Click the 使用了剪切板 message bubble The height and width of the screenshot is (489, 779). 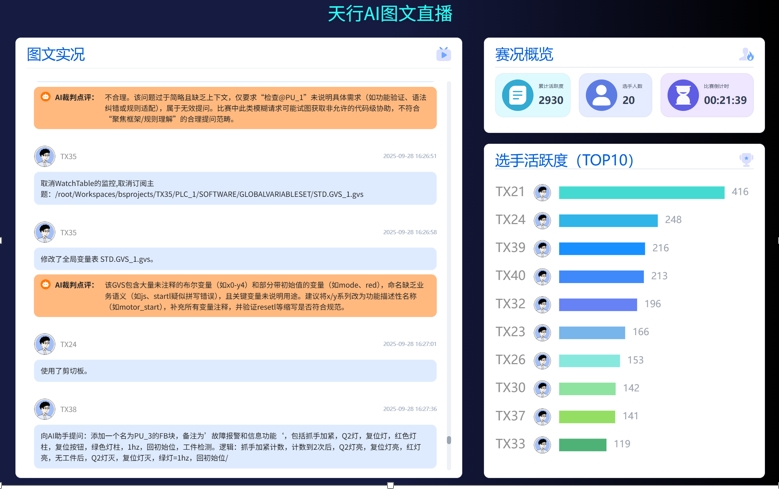(235, 371)
